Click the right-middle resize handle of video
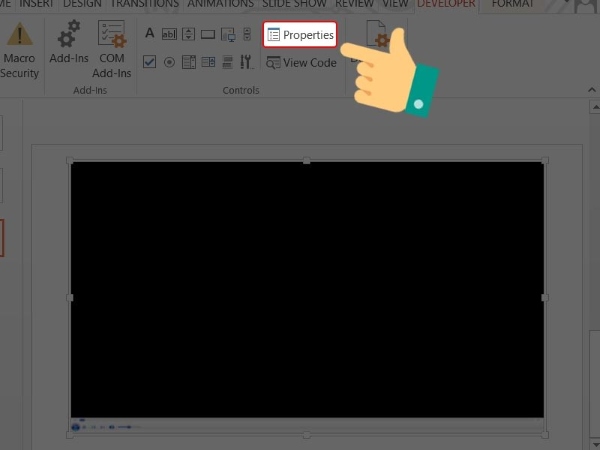This screenshot has width=600, height=450. click(544, 297)
